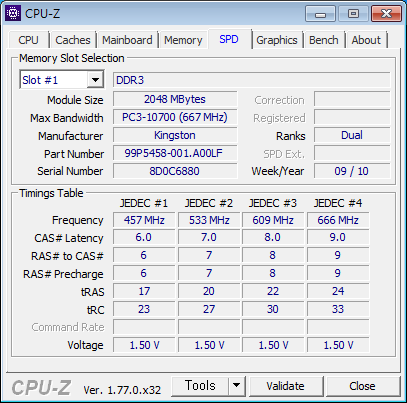Click the PC3-10700 (667 MHz) bandwidth value
This screenshot has height=403, width=407.
(x=175, y=117)
